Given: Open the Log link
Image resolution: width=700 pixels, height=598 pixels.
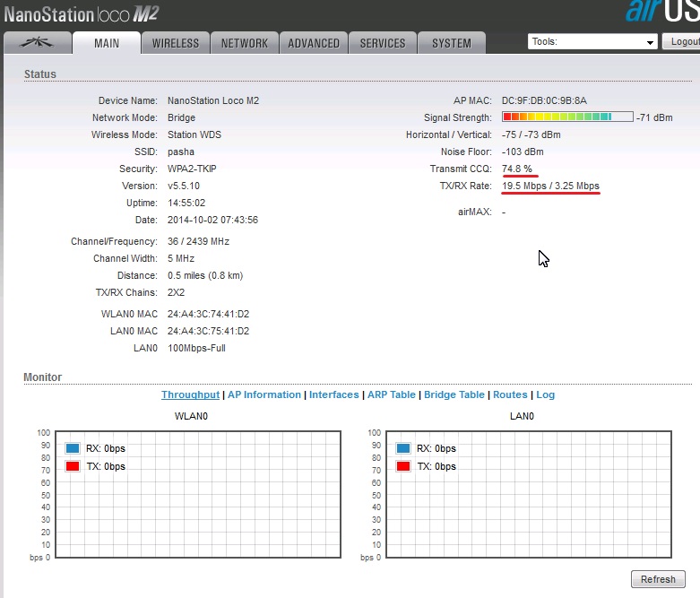Looking at the screenshot, I should point(546,394).
